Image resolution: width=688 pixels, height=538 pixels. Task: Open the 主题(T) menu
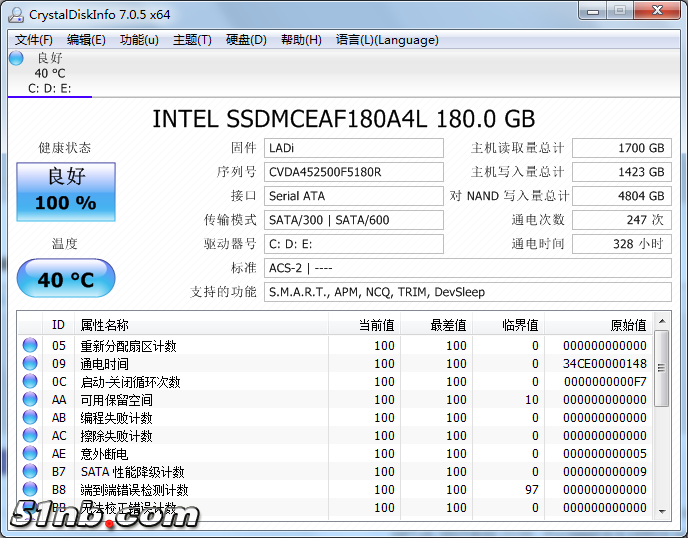pos(192,40)
